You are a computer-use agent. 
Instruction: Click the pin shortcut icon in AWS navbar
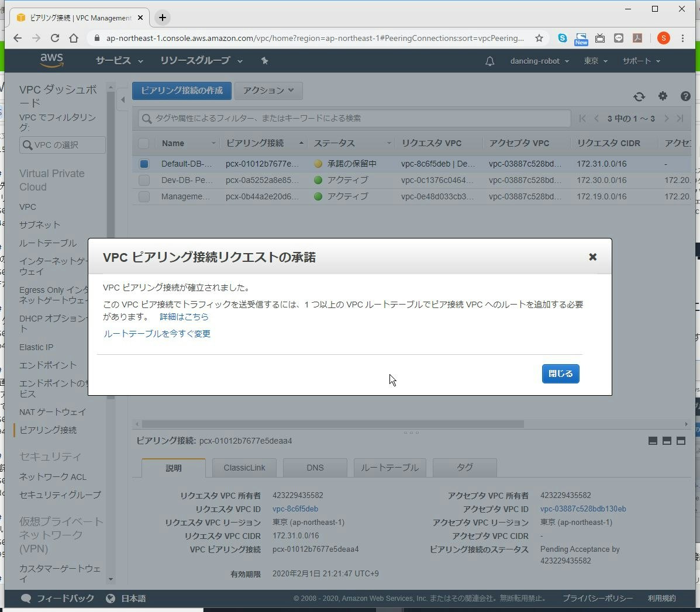(264, 61)
